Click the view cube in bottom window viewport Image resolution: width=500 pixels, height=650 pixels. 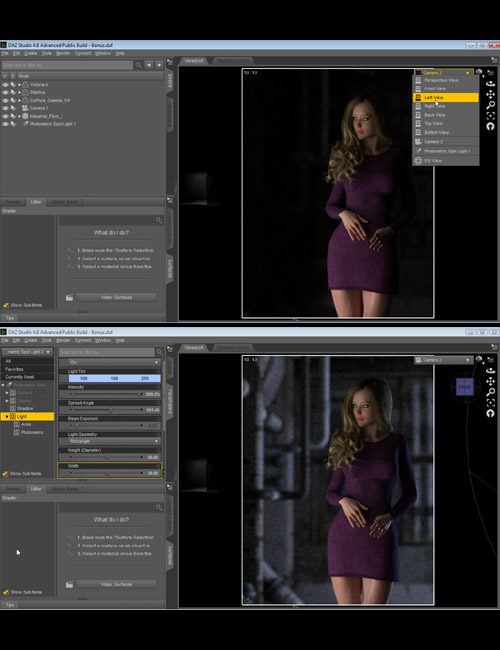click(x=465, y=386)
